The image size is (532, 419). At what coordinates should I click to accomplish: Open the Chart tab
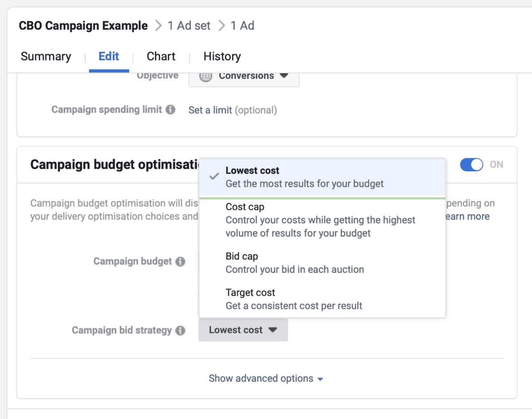click(x=160, y=56)
